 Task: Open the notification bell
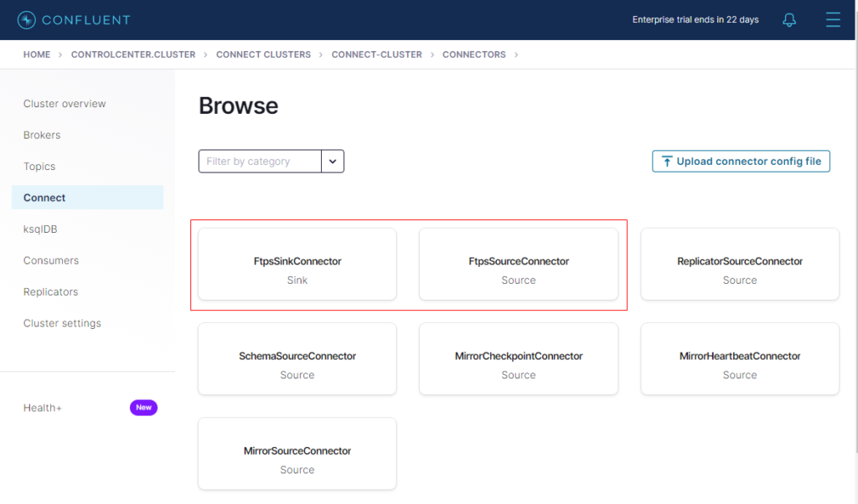[788, 19]
